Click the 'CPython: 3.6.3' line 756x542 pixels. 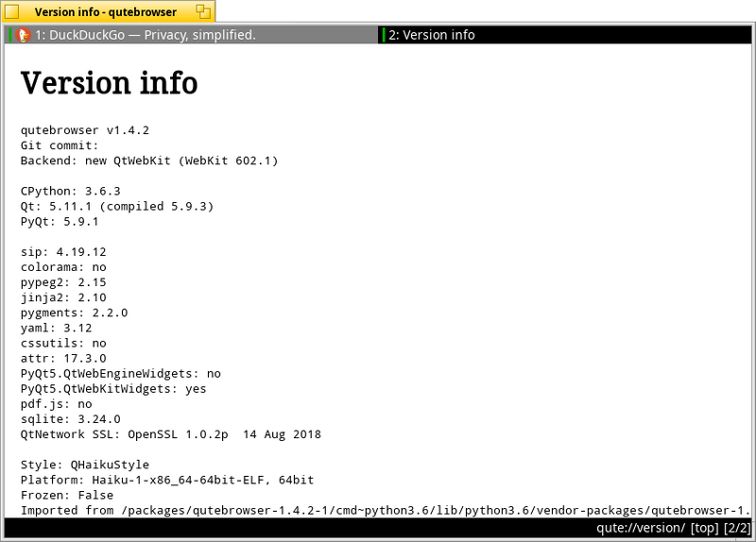click(x=70, y=191)
